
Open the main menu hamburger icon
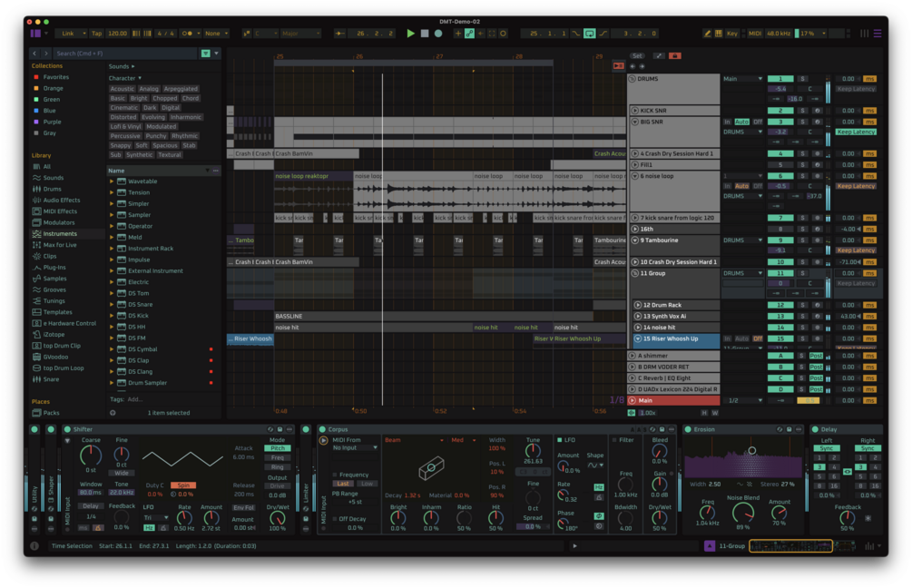[x=877, y=34]
